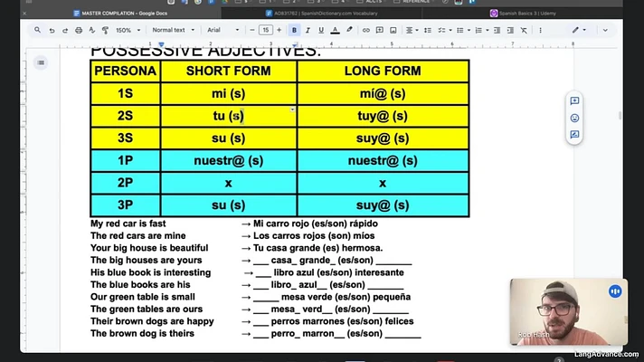The image size is (644, 362).
Task: Click the "mi (s)" cell
Action: tap(228, 94)
